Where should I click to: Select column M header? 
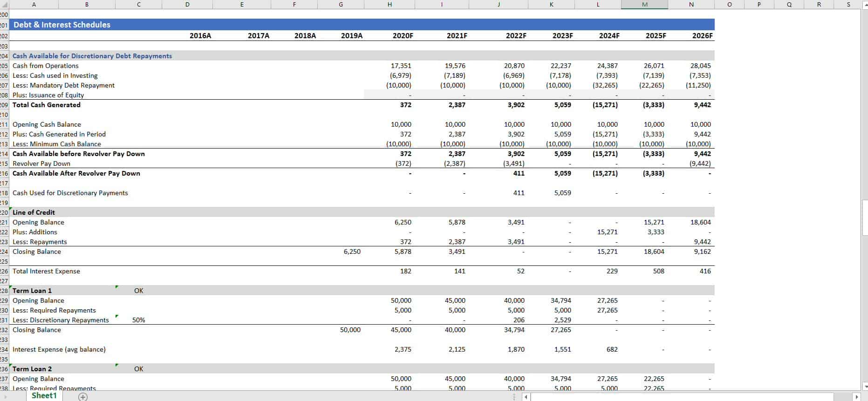tap(644, 4)
